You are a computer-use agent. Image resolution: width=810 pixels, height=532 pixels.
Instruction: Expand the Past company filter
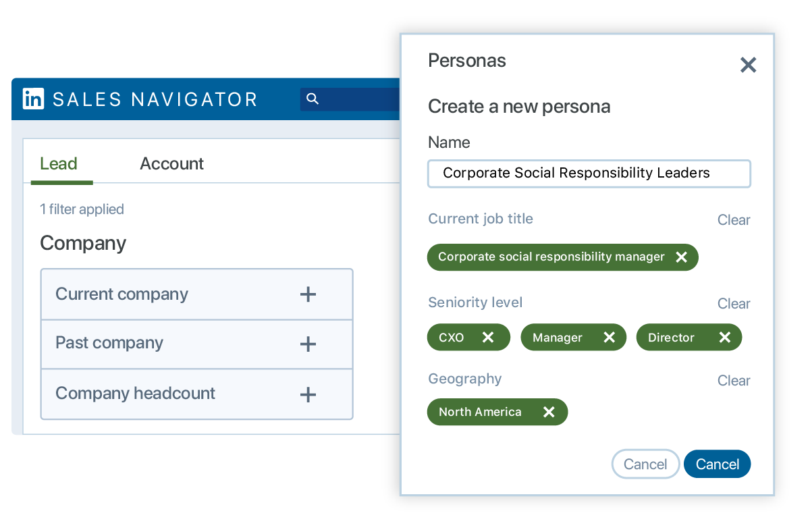308,344
